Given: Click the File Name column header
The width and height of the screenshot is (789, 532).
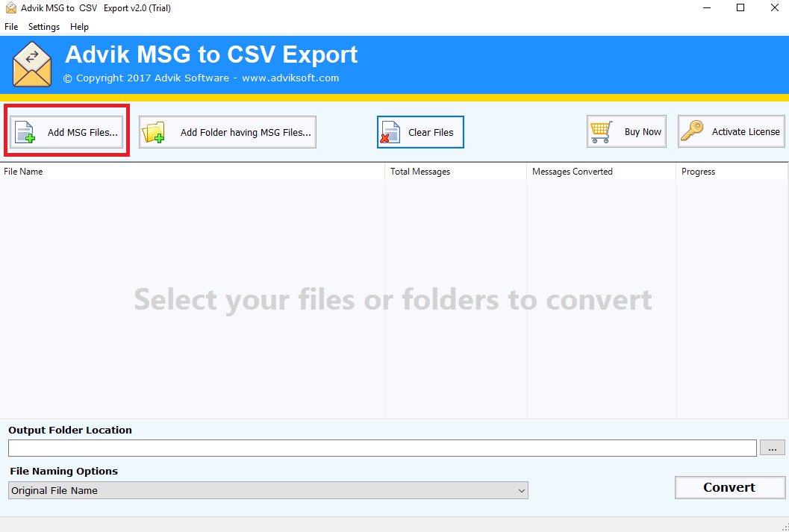Looking at the screenshot, I should tap(193, 172).
